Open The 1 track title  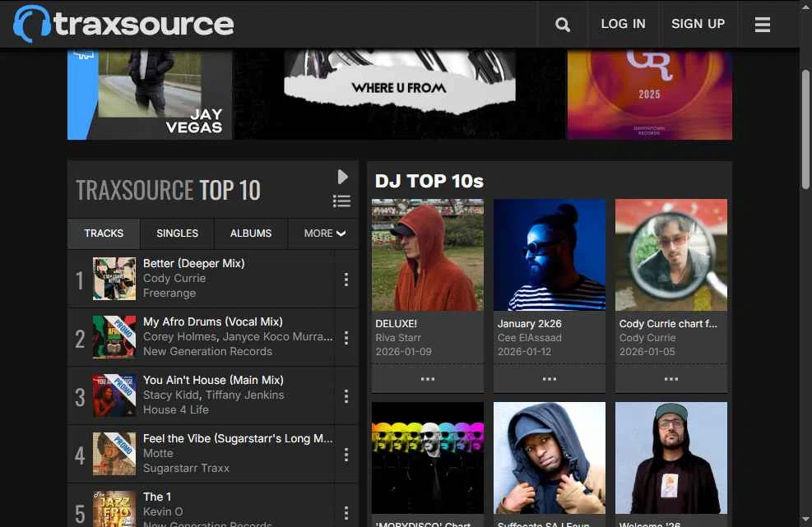tap(157, 497)
